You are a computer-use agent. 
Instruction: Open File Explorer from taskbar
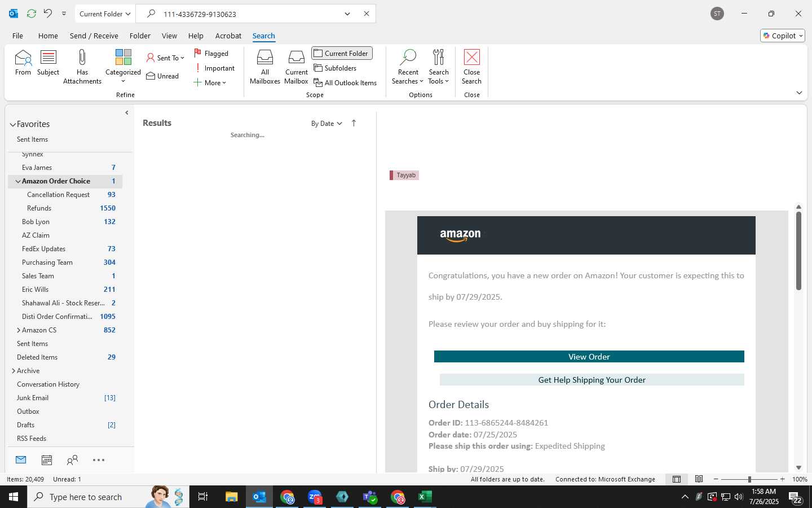(x=232, y=497)
